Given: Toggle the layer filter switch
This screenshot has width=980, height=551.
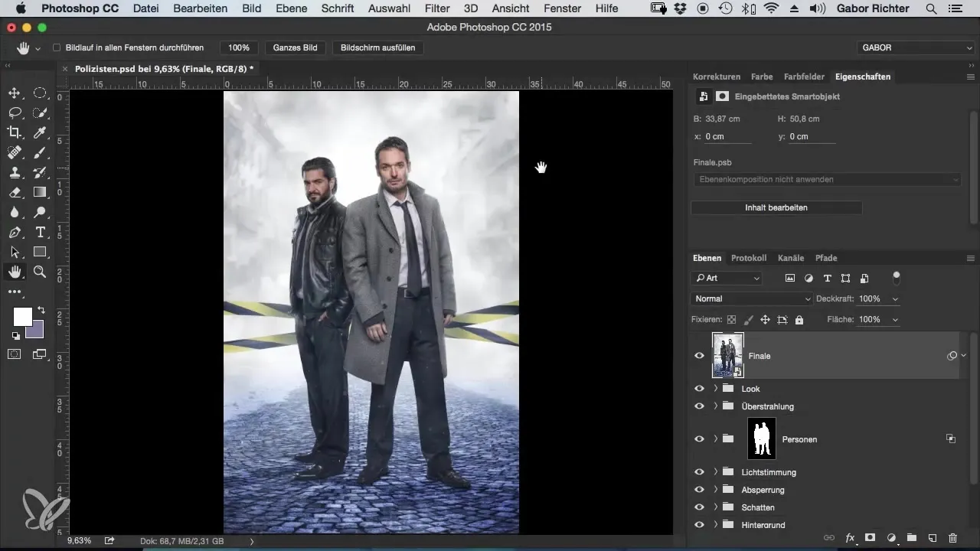Looking at the screenshot, I should coord(897,277).
